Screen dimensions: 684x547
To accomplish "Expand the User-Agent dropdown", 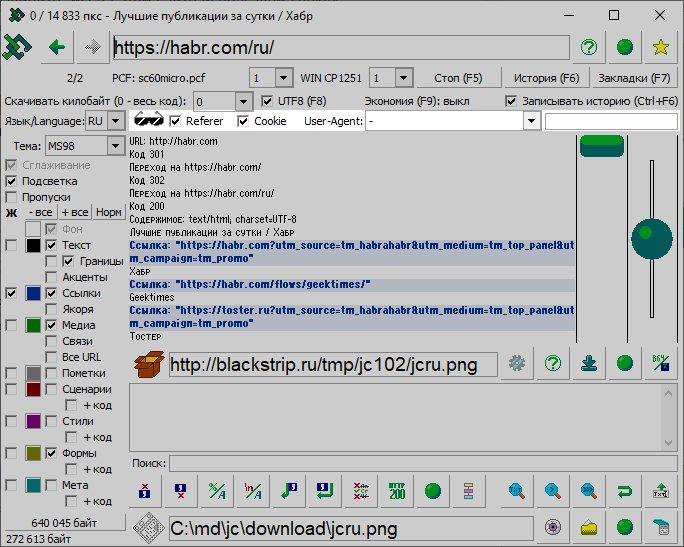I will click(531, 121).
